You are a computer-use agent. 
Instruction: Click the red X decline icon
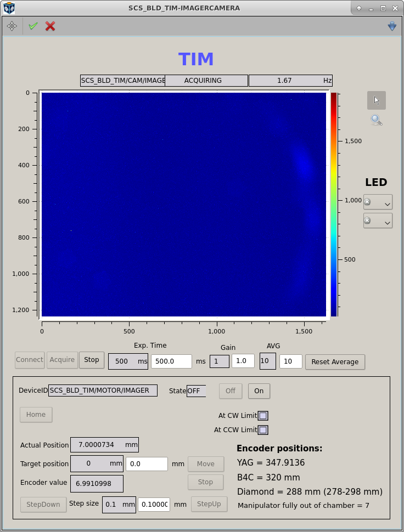(x=50, y=26)
